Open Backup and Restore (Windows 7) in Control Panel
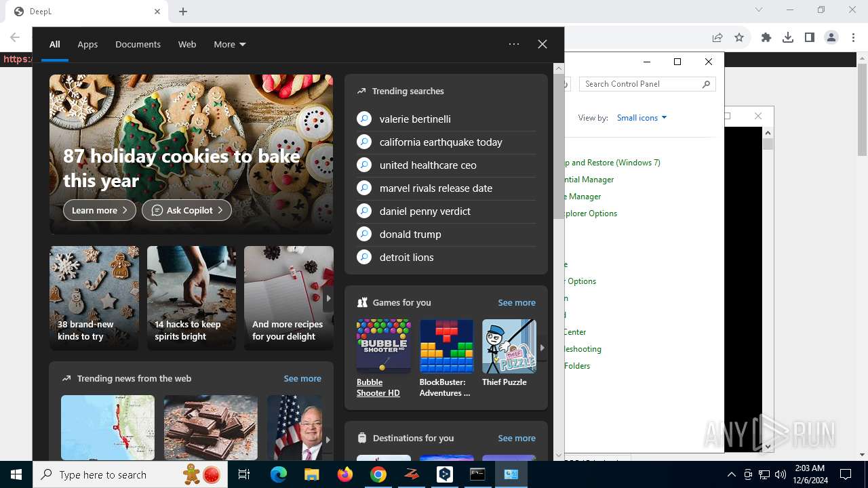Screen dimensions: 868x488 (x=613, y=163)
